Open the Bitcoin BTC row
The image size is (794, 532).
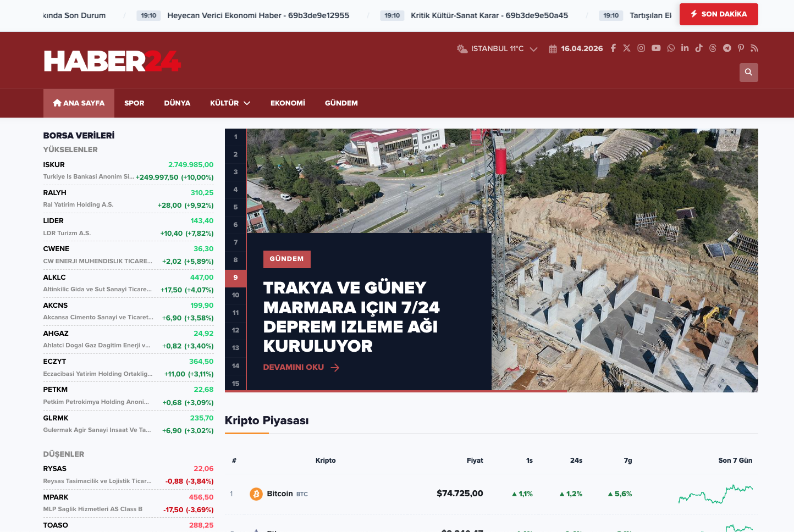tap(492, 494)
